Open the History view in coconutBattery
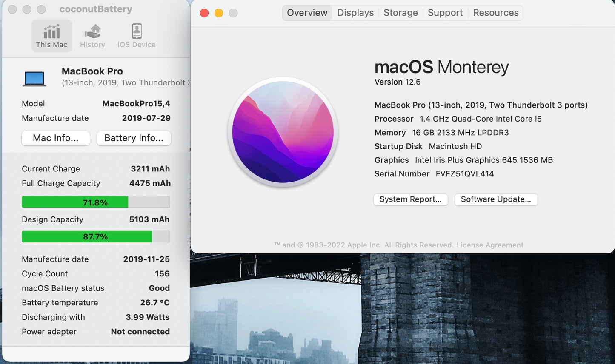615x364 pixels. [92, 36]
